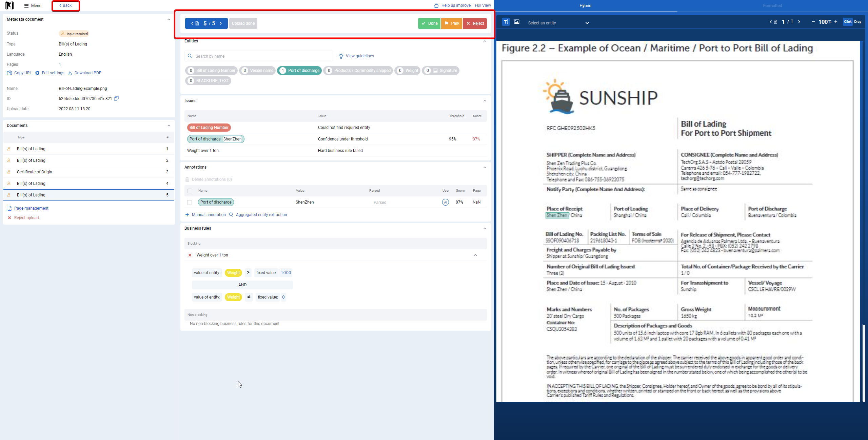Click the search icon in entity search field

(x=190, y=56)
